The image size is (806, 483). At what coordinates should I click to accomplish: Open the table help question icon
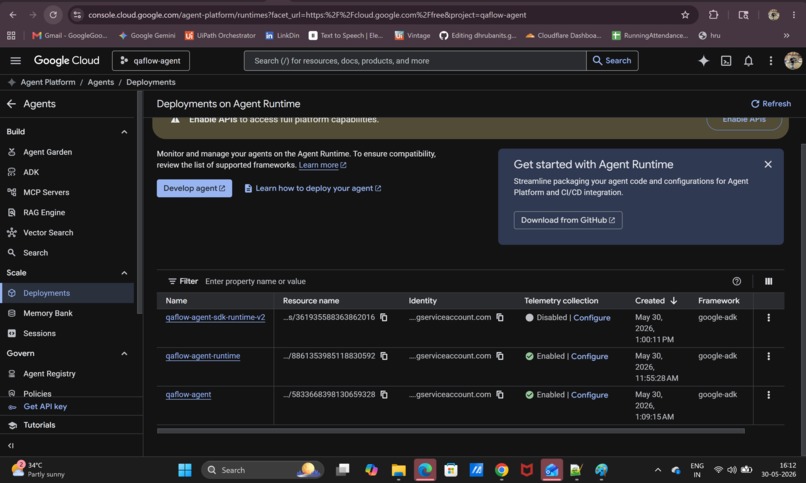click(737, 281)
